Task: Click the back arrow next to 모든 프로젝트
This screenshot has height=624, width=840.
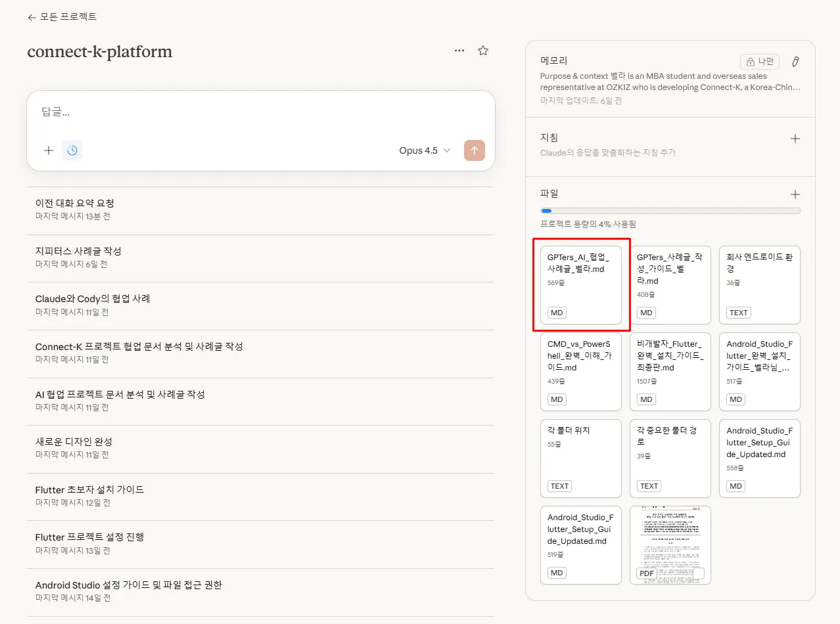Action: pyautogui.click(x=32, y=18)
